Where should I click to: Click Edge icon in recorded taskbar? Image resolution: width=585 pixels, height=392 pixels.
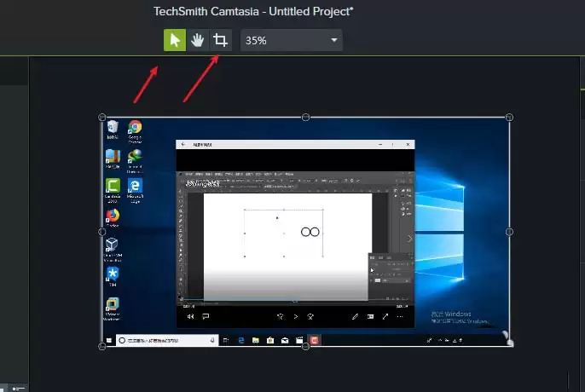[x=241, y=340]
